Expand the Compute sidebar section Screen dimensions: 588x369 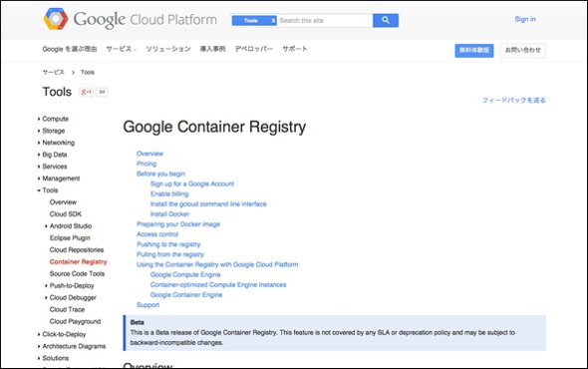coord(55,119)
